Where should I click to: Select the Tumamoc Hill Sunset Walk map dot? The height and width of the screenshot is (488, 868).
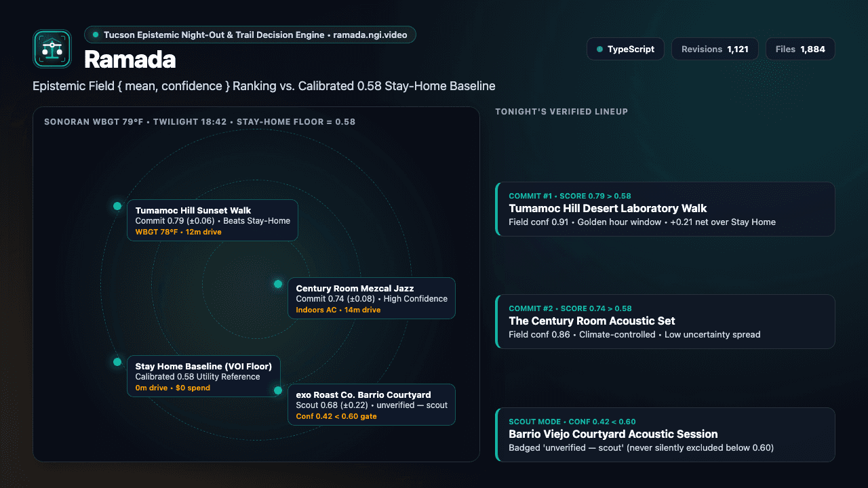(x=117, y=206)
